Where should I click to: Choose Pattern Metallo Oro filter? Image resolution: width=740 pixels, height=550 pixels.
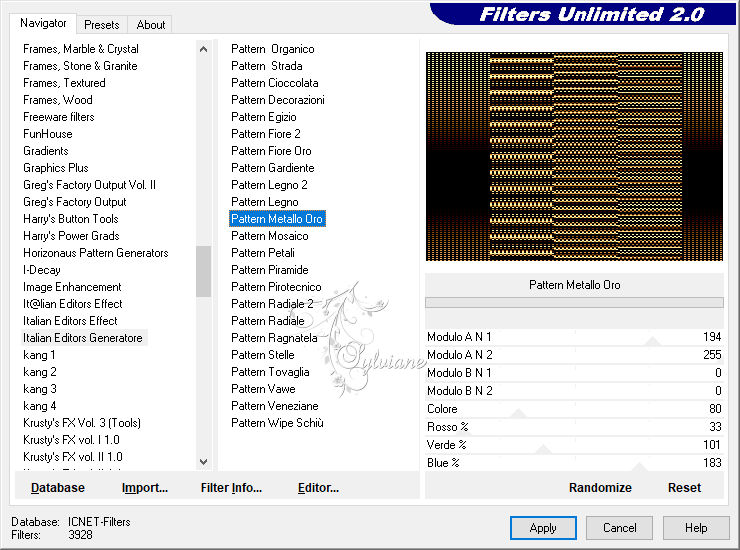(x=277, y=219)
